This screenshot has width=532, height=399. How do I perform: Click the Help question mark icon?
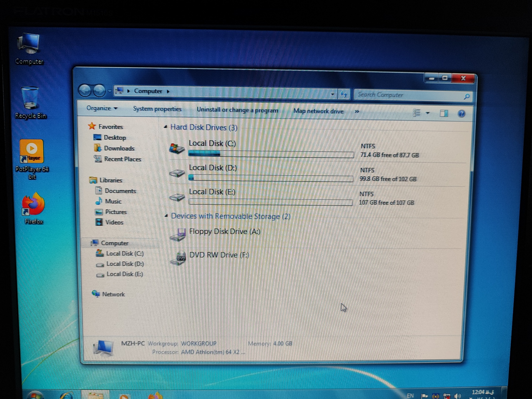461,113
